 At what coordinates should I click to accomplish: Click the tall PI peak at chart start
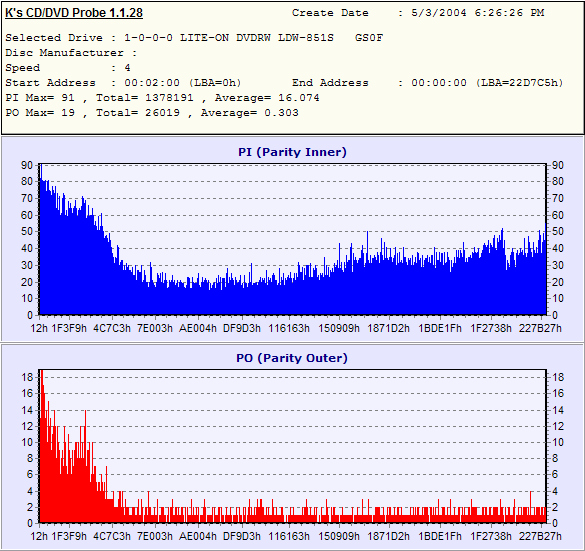(41, 172)
